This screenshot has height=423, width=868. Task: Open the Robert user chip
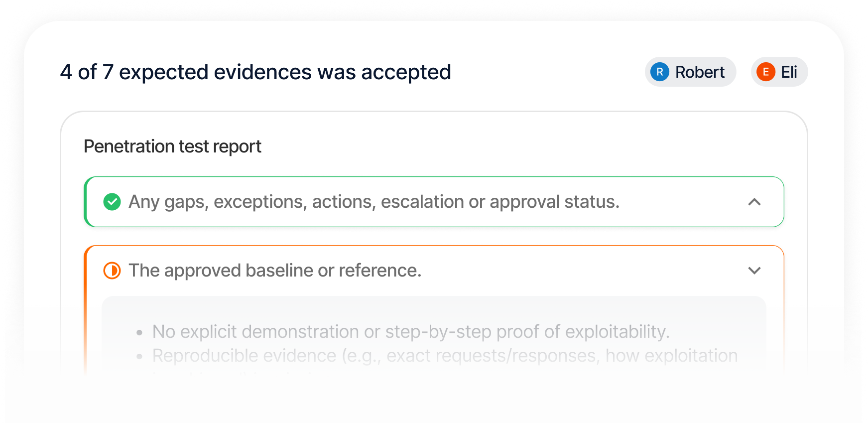coord(690,72)
